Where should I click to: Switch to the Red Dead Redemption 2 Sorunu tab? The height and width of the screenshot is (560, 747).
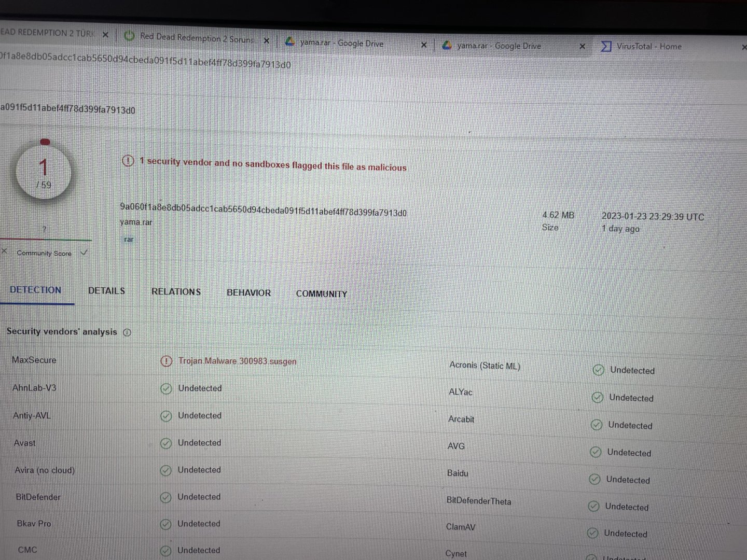coord(197,38)
